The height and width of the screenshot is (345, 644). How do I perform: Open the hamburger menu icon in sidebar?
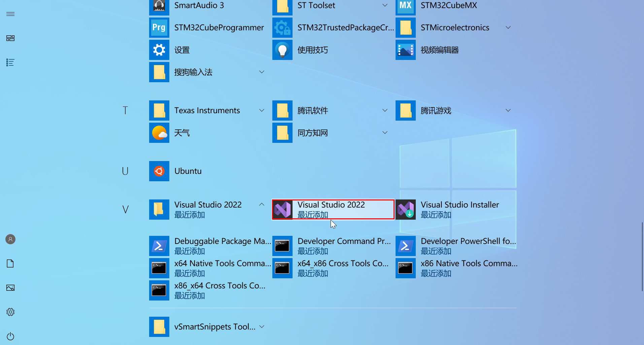(10, 14)
